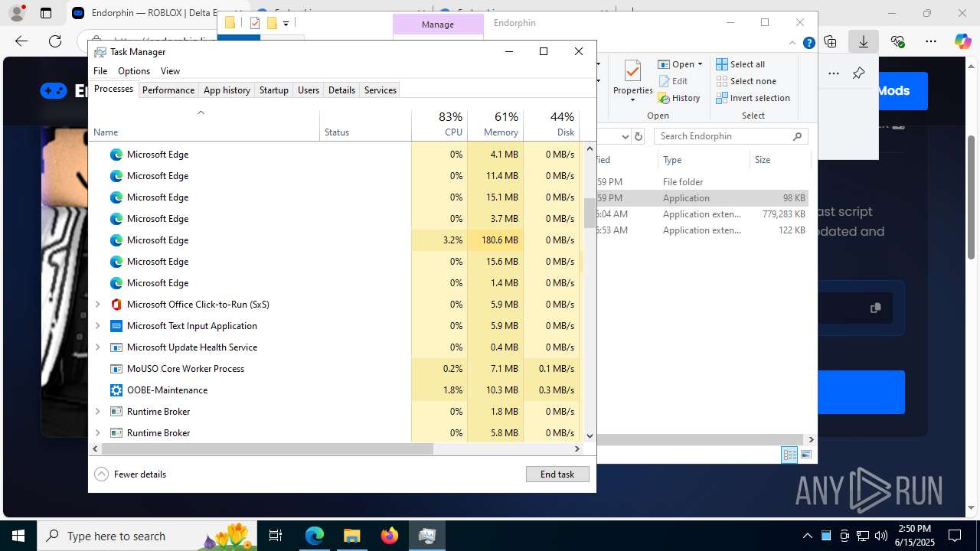This screenshot has height=551, width=980.
Task: Sort processes by Disk column
Action: point(551,125)
